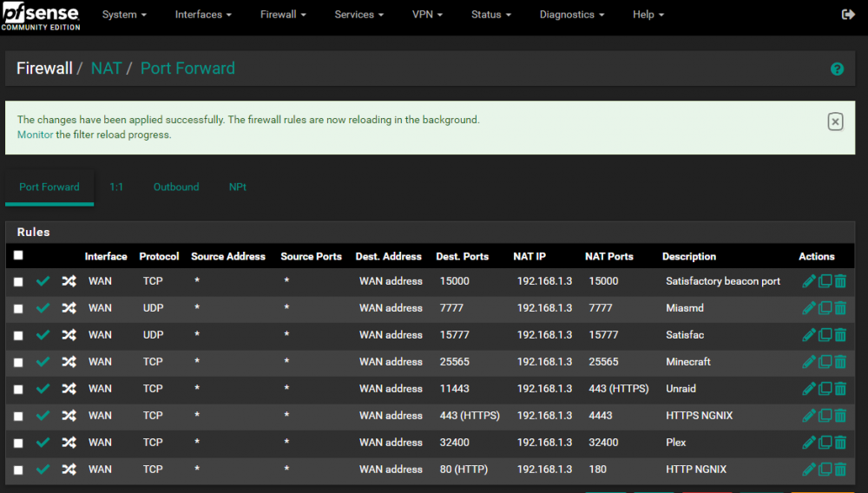Select checkbox for HTTPS NGNIX rule
868x493 pixels.
point(18,416)
